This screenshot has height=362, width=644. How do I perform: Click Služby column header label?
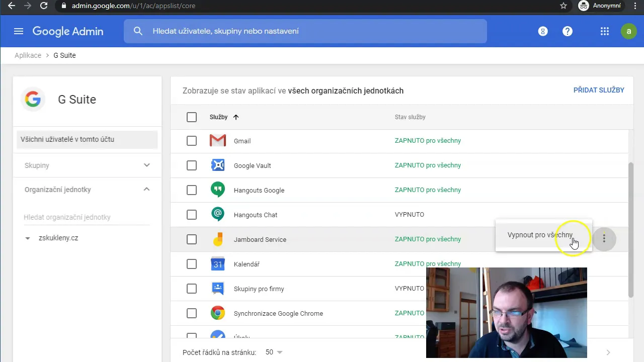point(218,117)
